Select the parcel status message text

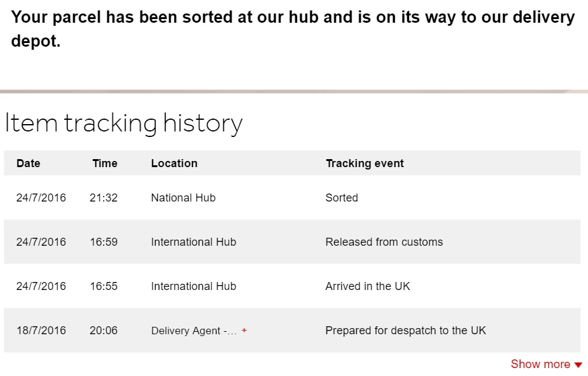[293, 29]
